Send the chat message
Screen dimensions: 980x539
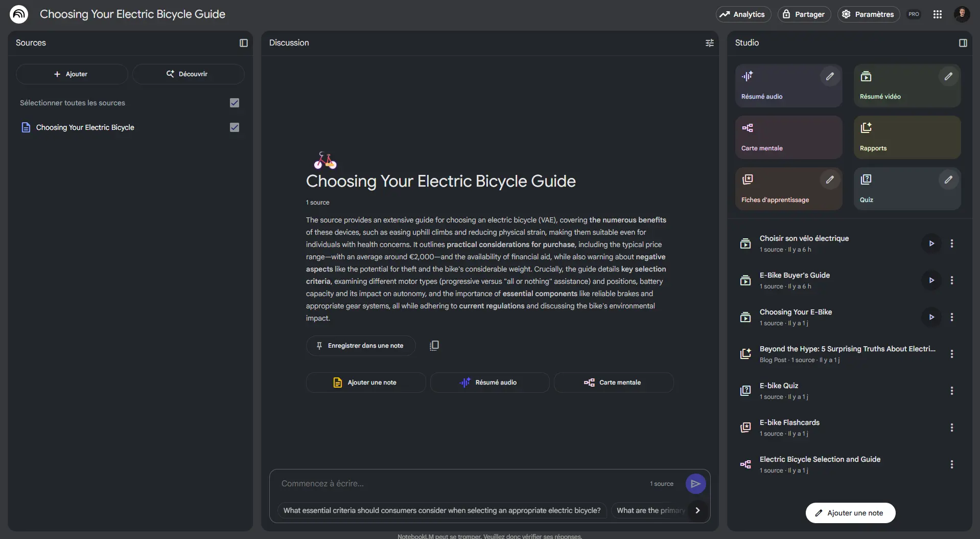[x=695, y=484]
